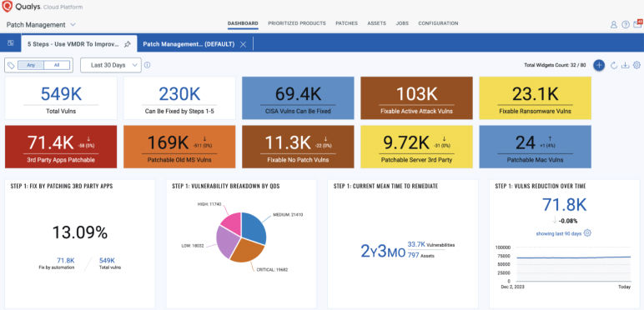The height and width of the screenshot is (310, 644).
Task: Click the -0.08% change value
Action: [x=568, y=221]
